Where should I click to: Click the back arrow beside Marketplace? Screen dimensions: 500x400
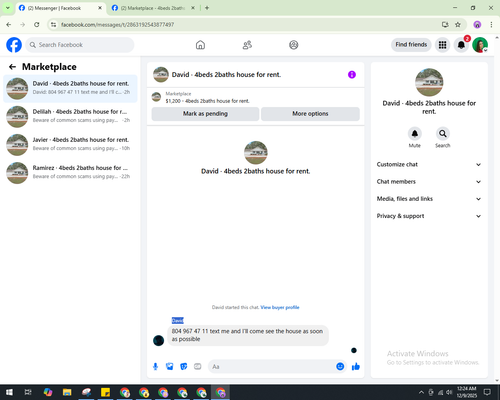(x=12, y=67)
